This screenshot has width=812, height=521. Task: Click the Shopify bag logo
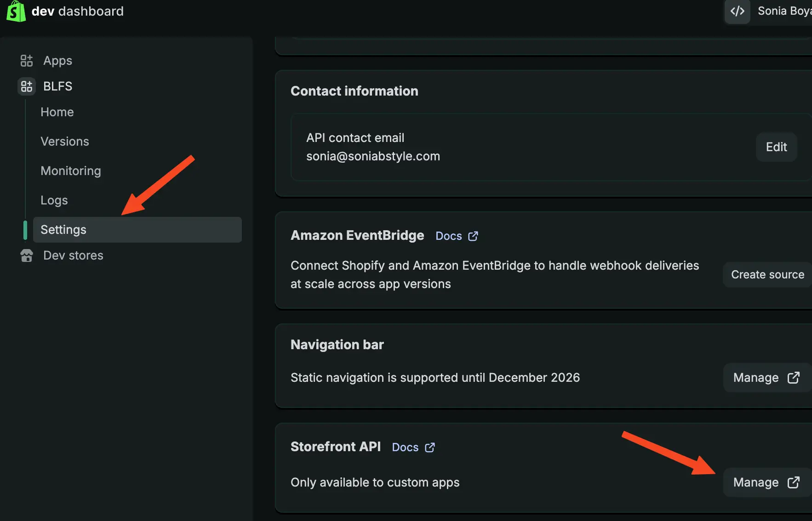16,11
